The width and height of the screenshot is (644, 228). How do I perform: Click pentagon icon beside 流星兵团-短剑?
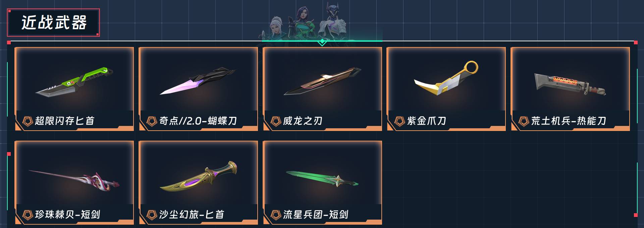[276, 215]
